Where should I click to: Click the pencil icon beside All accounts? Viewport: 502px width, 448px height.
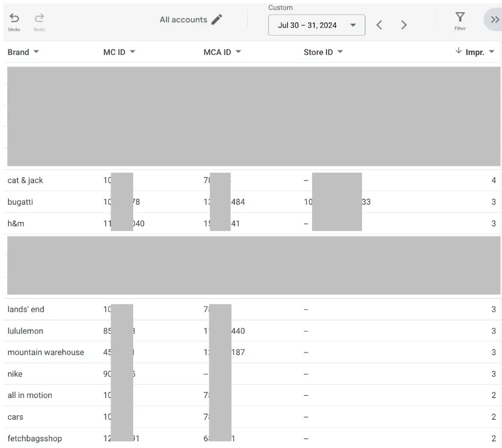(x=217, y=19)
